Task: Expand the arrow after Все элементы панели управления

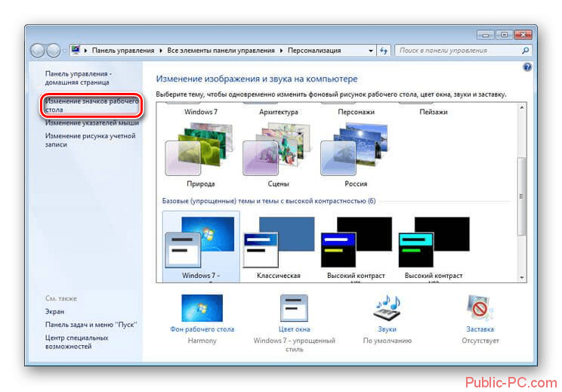Action: tap(281, 51)
